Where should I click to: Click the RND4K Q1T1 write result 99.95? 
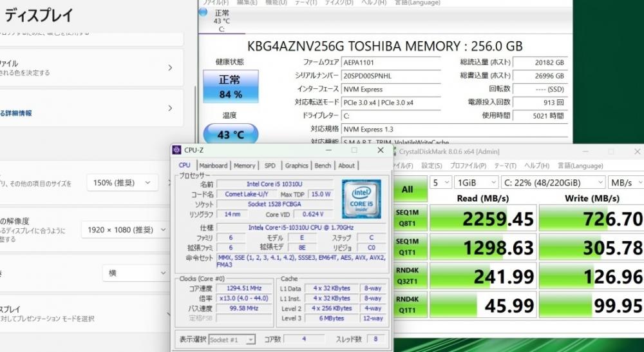click(591, 305)
